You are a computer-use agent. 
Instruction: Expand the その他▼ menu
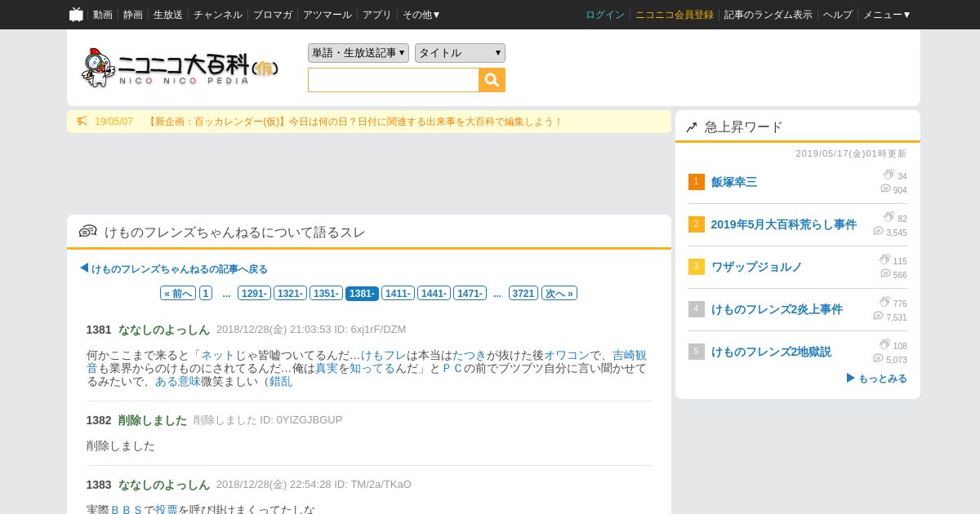coord(421,15)
